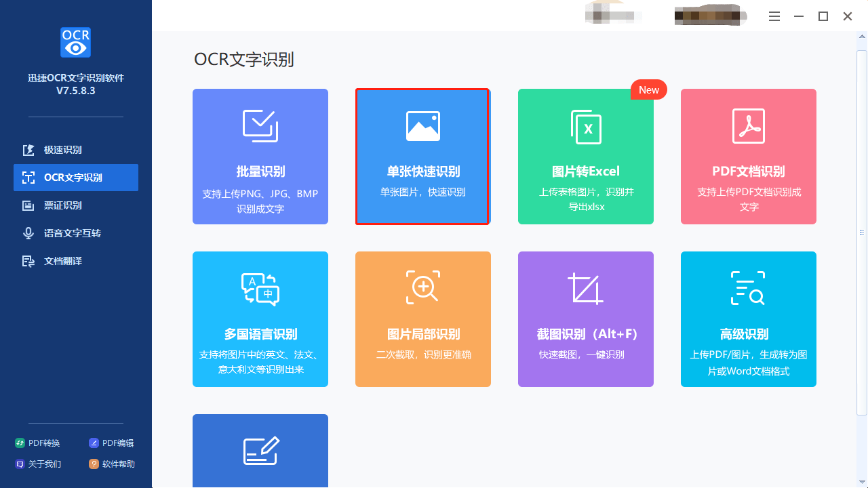Click the magnifier-plus icon in 图片局部识别
This screenshot has height=488, width=868.
click(423, 287)
